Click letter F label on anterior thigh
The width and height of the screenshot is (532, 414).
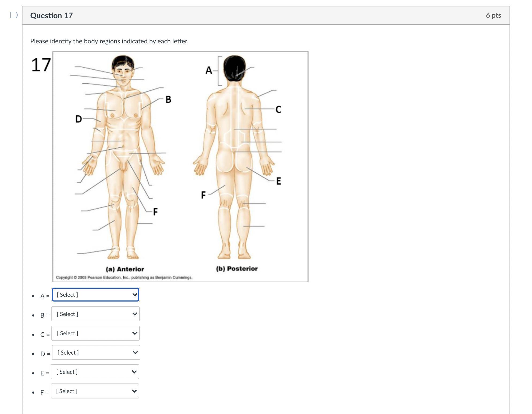tap(155, 212)
